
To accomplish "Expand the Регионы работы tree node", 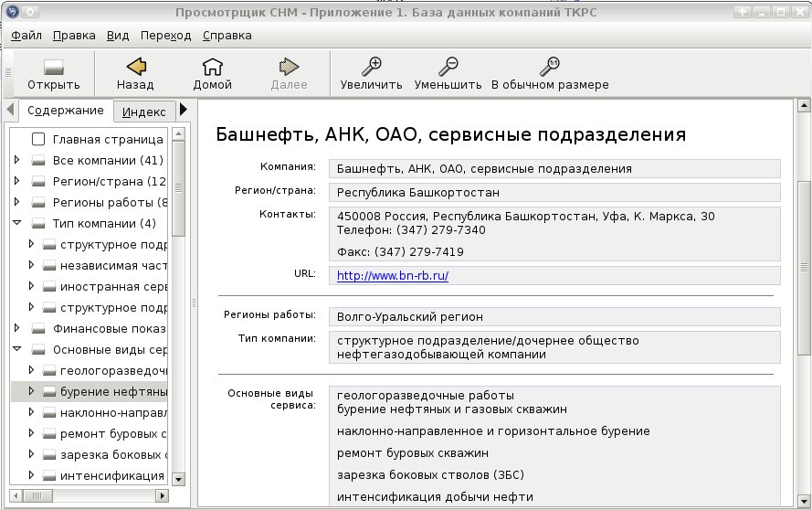I will (x=16, y=202).
